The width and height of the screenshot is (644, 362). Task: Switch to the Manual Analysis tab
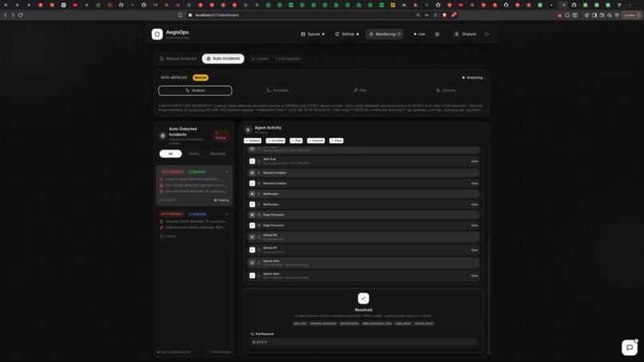tap(178, 59)
